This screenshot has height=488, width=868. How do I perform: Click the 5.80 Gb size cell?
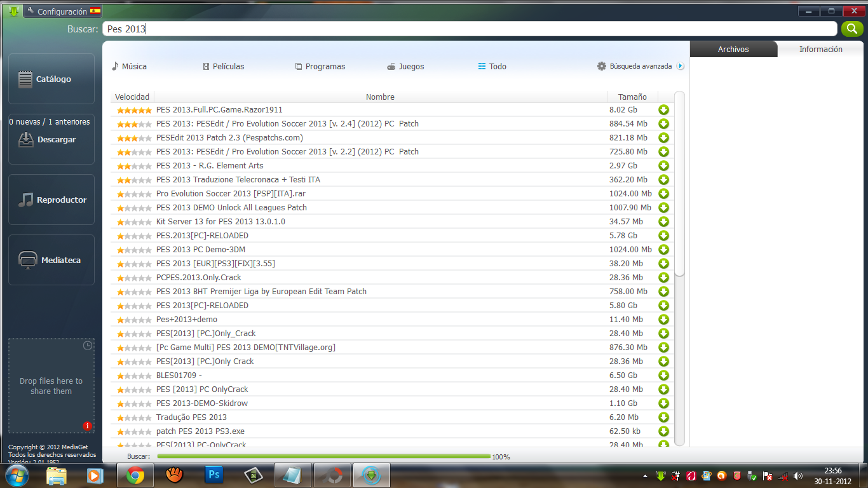[x=623, y=306]
